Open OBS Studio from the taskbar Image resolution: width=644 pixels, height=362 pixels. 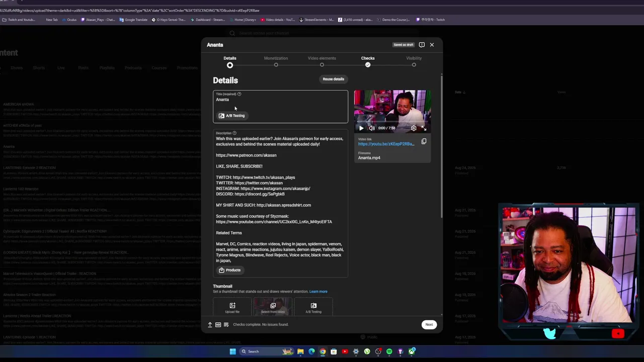[378, 351]
